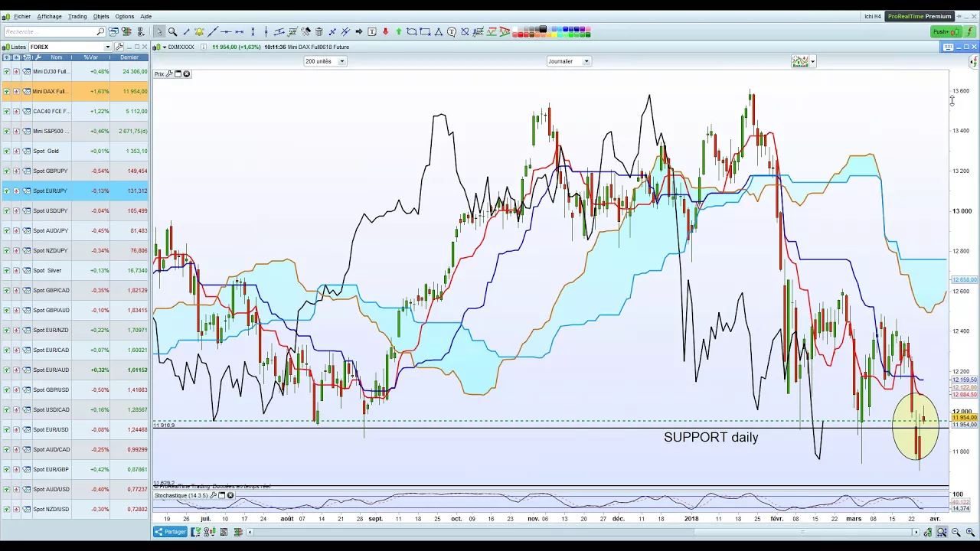Select the triangle drawing tool
Screen dimensions: 980x551
pos(439,31)
